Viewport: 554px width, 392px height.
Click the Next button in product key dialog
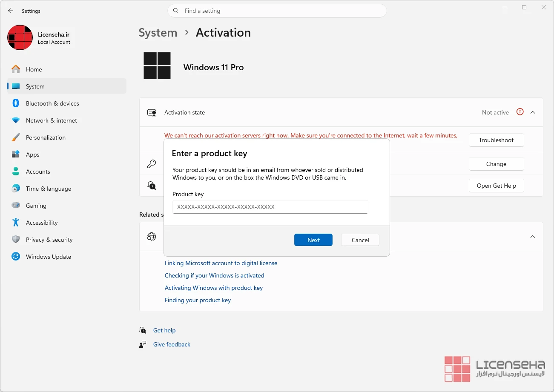tap(313, 240)
